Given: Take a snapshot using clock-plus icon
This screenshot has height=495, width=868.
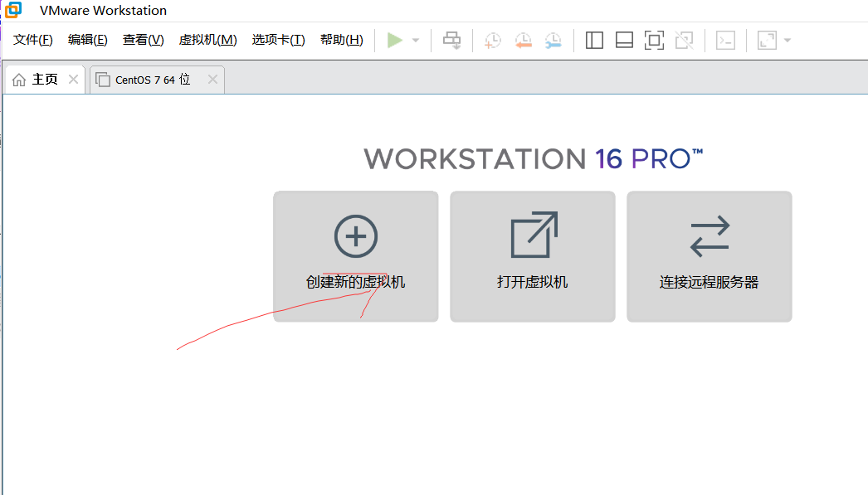Looking at the screenshot, I should (492, 41).
